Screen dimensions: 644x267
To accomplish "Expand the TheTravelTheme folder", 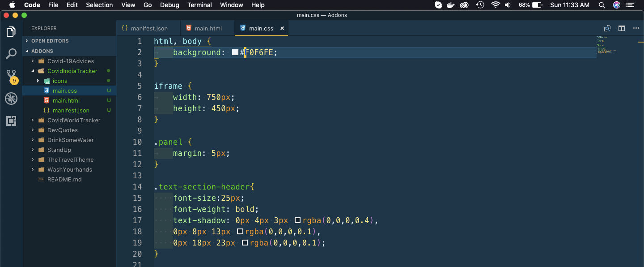I will (x=32, y=159).
